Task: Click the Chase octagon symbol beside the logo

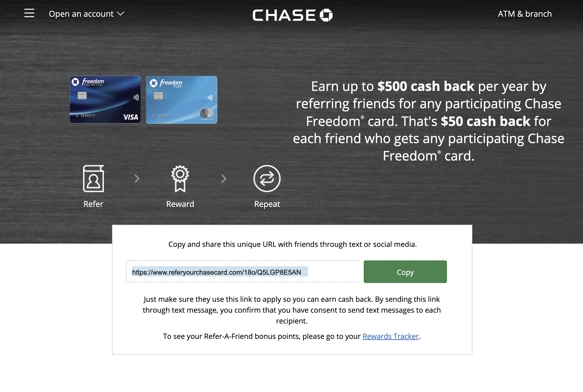Action: (327, 14)
